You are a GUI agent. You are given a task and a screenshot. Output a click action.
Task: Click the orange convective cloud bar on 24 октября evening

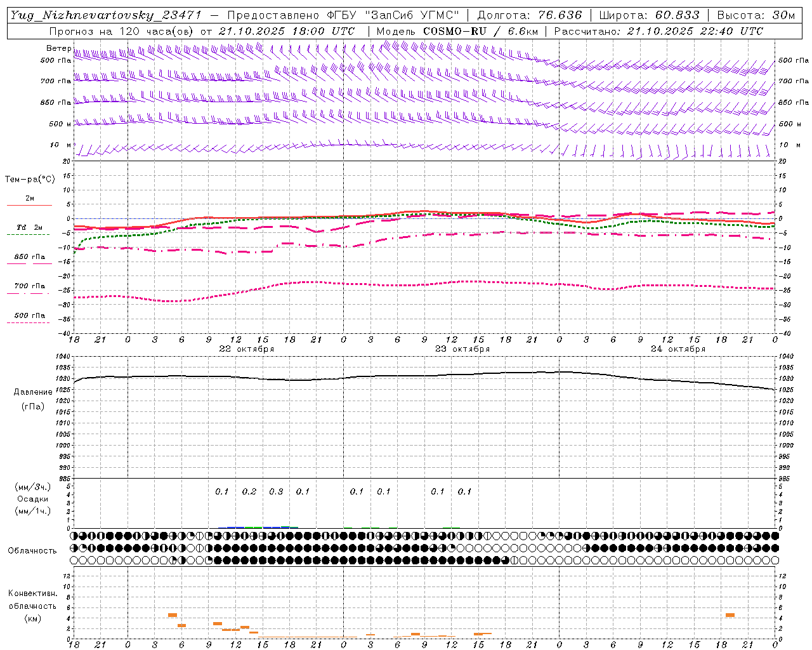pos(730,615)
